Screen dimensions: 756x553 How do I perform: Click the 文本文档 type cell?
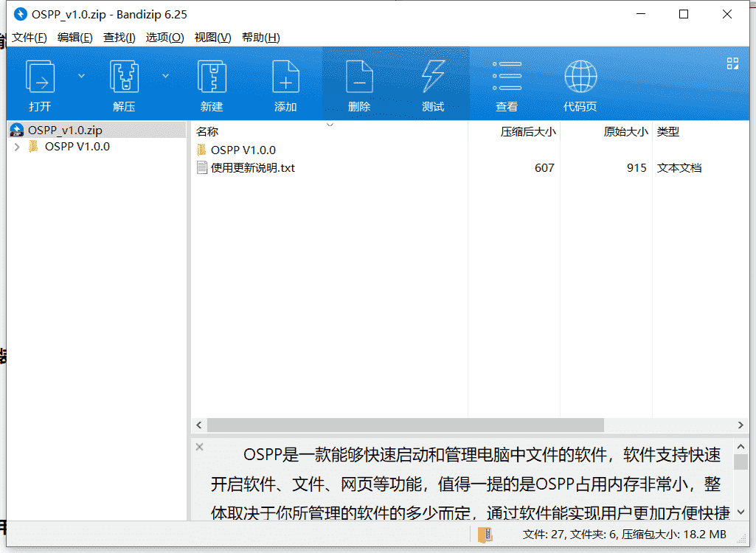679,168
